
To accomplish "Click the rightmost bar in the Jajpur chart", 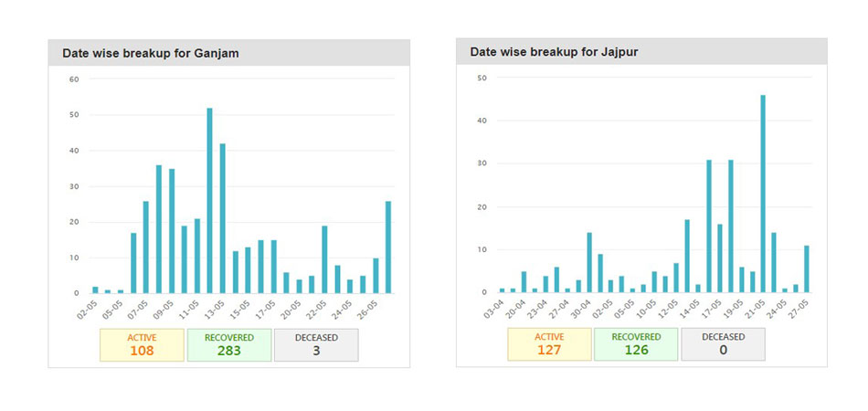I will click(x=807, y=269).
